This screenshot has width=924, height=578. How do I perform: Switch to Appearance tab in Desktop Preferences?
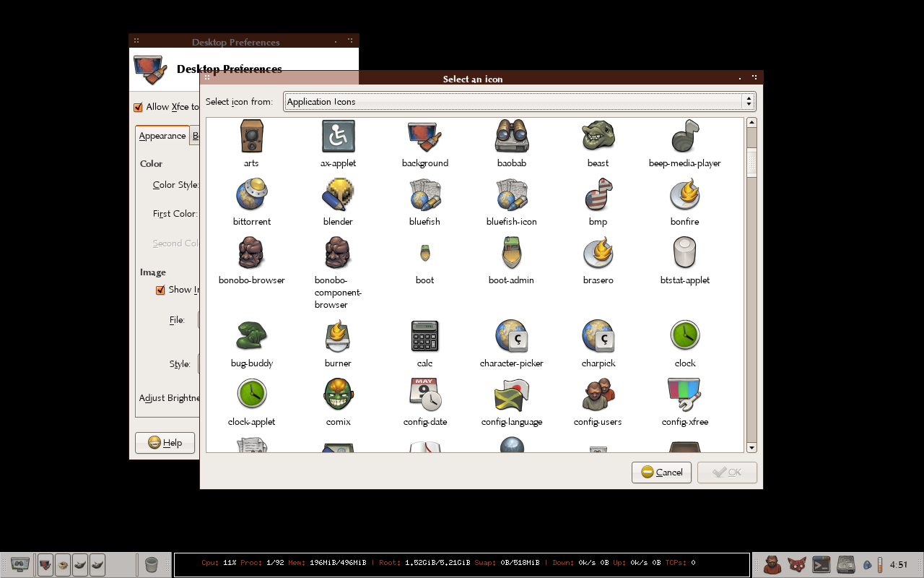[x=162, y=136]
